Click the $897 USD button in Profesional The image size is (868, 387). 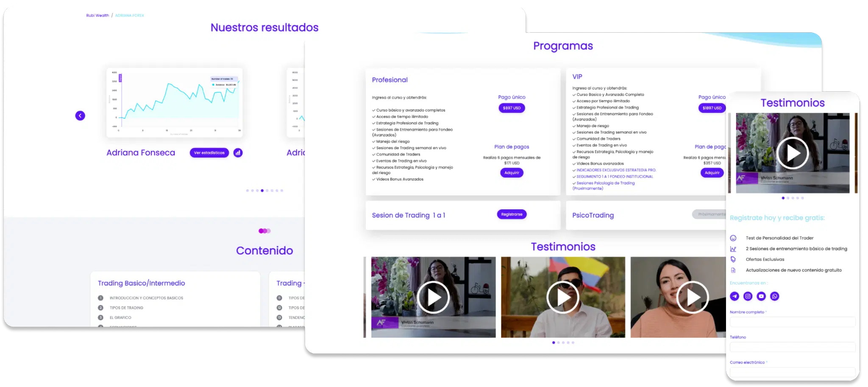coord(512,108)
